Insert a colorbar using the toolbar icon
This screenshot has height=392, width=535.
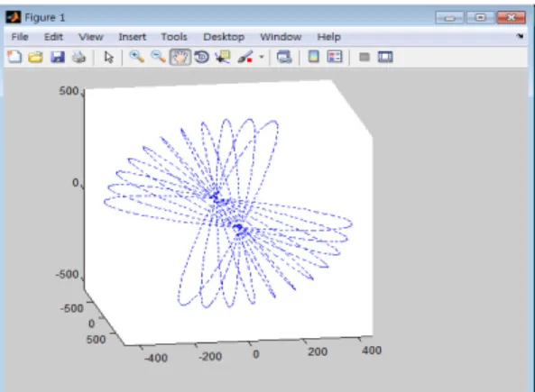point(314,57)
